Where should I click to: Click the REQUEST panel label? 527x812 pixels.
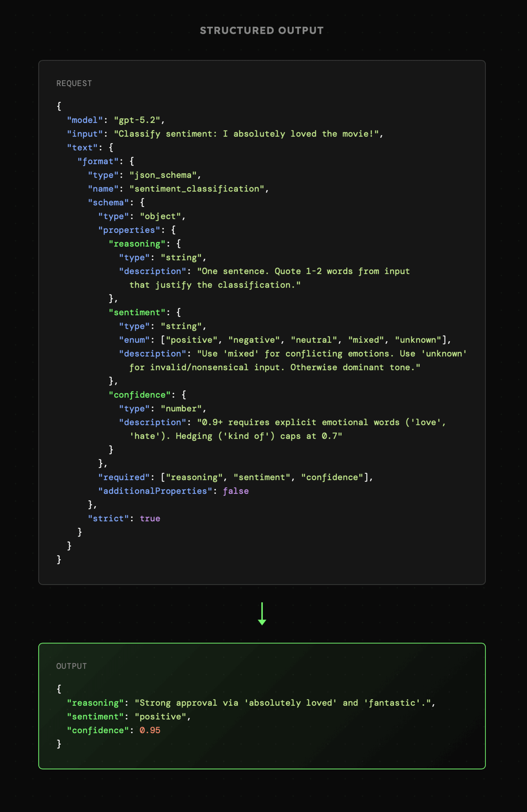point(74,84)
